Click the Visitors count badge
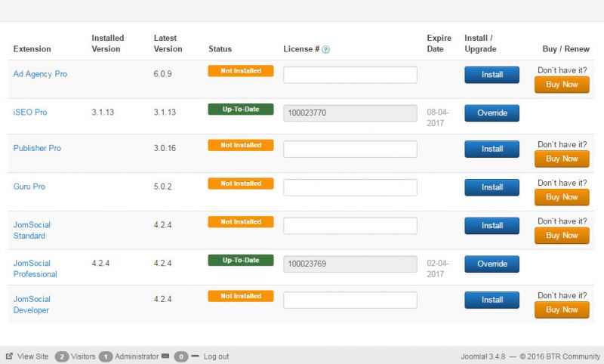The width and height of the screenshot is (604, 364). click(x=62, y=356)
